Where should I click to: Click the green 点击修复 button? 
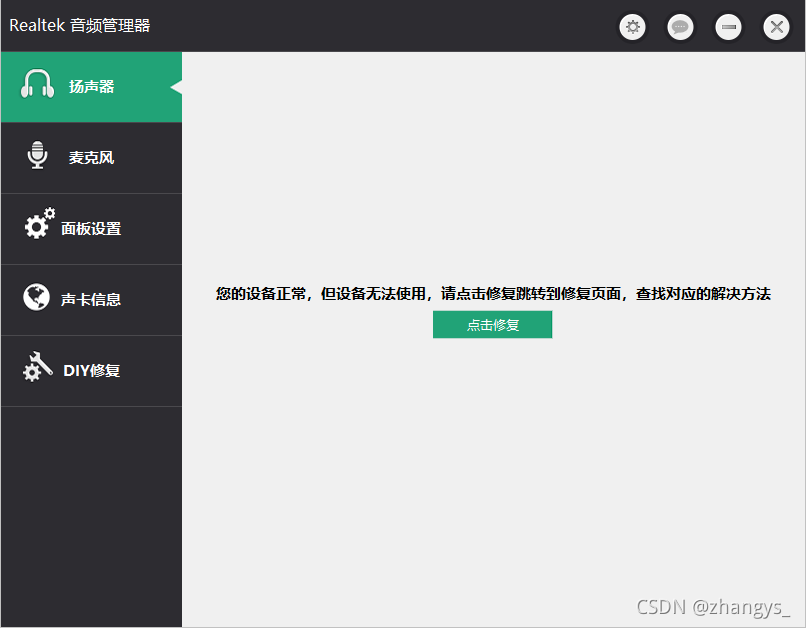point(492,324)
